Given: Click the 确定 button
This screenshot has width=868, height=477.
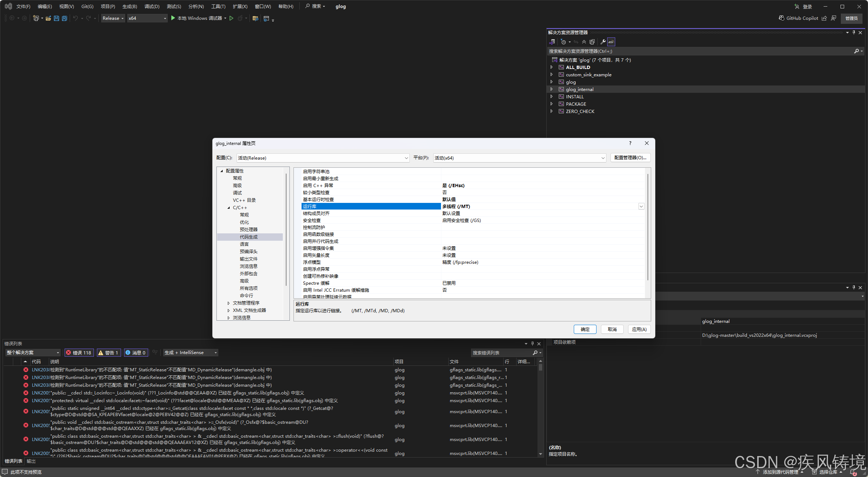Looking at the screenshot, I should pyautogui.click(x=585, y=329).
